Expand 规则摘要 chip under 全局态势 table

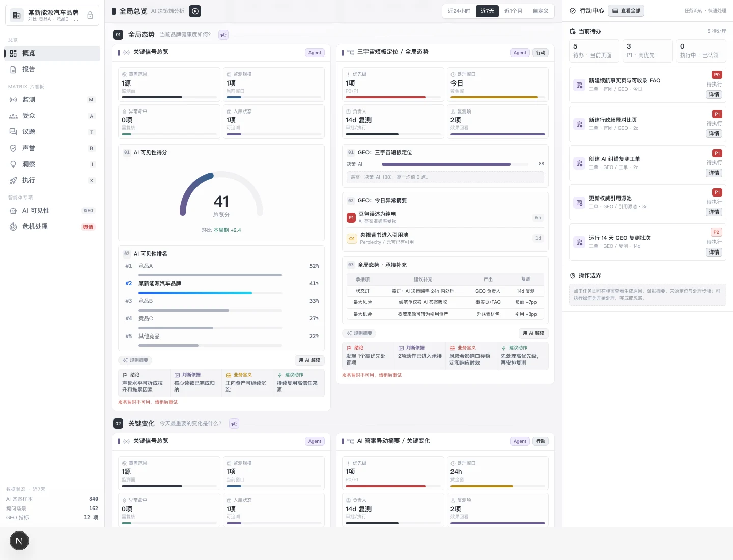point(359,333)
